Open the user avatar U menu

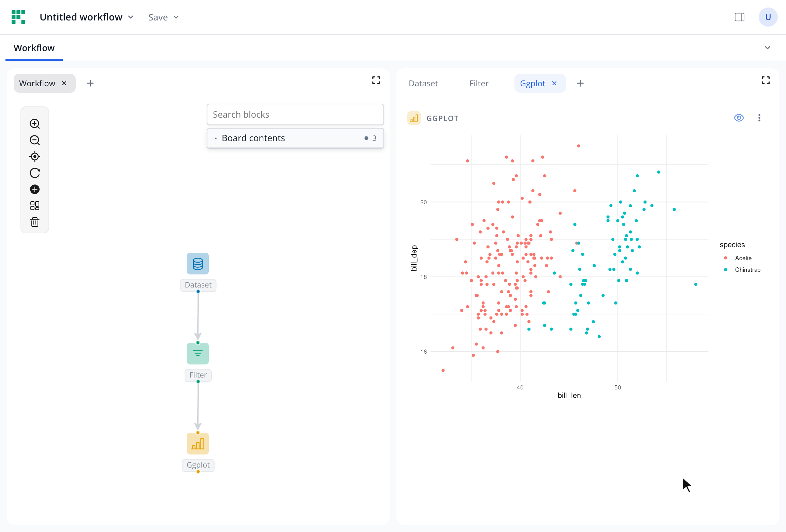pyautogui.click(x=768, y=17)
